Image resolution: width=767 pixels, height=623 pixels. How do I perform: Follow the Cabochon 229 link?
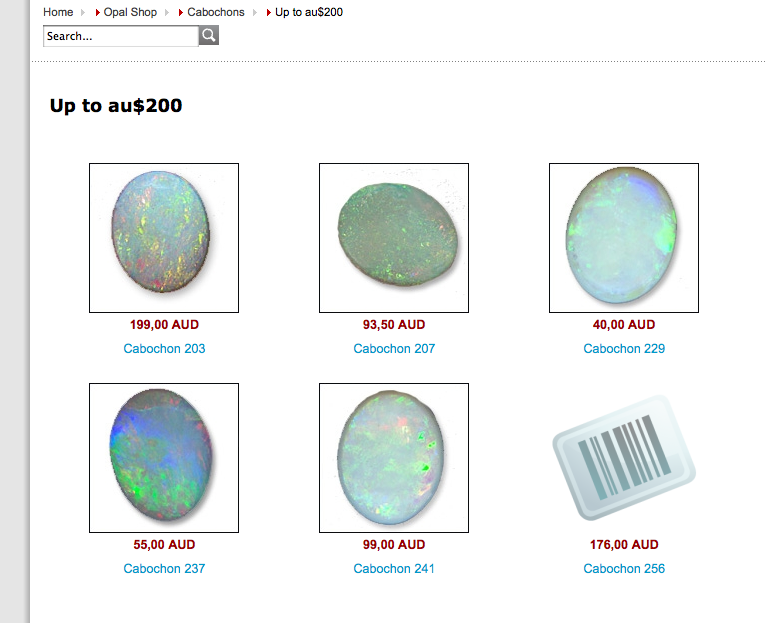624,349
